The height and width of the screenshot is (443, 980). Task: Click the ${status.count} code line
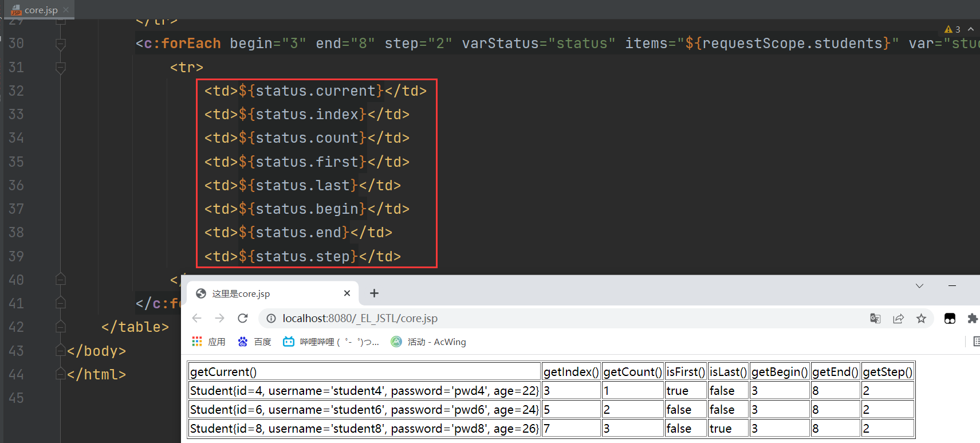click(307, 138)
